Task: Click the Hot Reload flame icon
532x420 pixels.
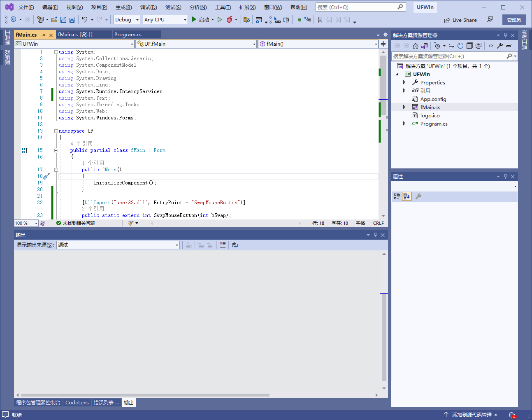Action: [230, 19]
